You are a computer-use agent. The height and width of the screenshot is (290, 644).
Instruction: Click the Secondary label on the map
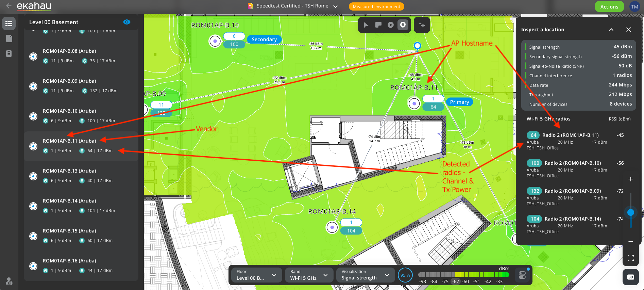[x=264, y=39]
